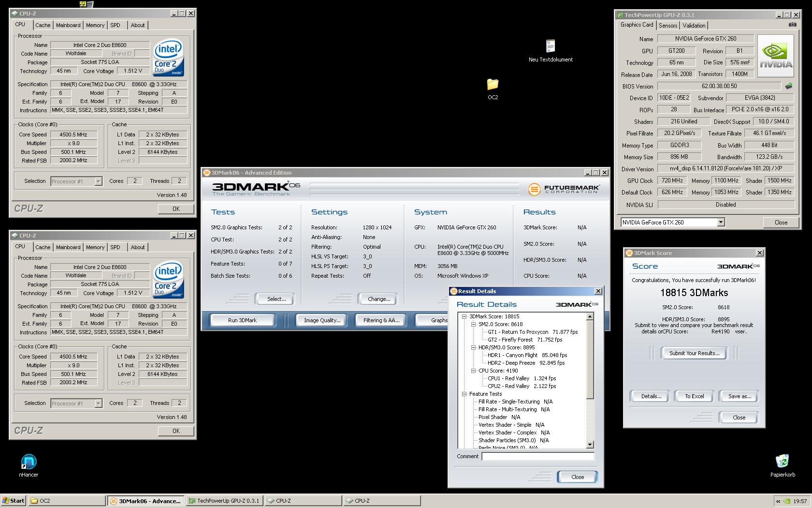The width and height of the screenshot is (812, 508).
Task: Select HDR2 - Deep Freeze tree row
Action: tap(526, 363)
